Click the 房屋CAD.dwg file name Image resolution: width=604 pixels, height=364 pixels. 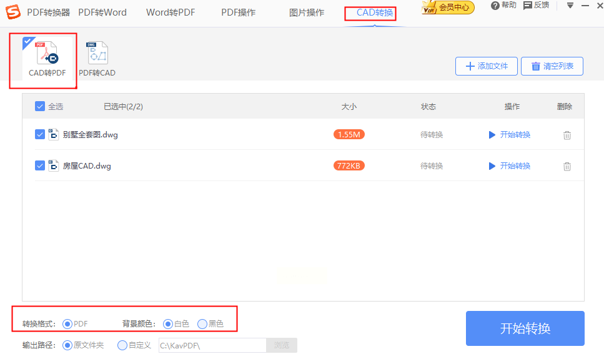coord(87,165)
